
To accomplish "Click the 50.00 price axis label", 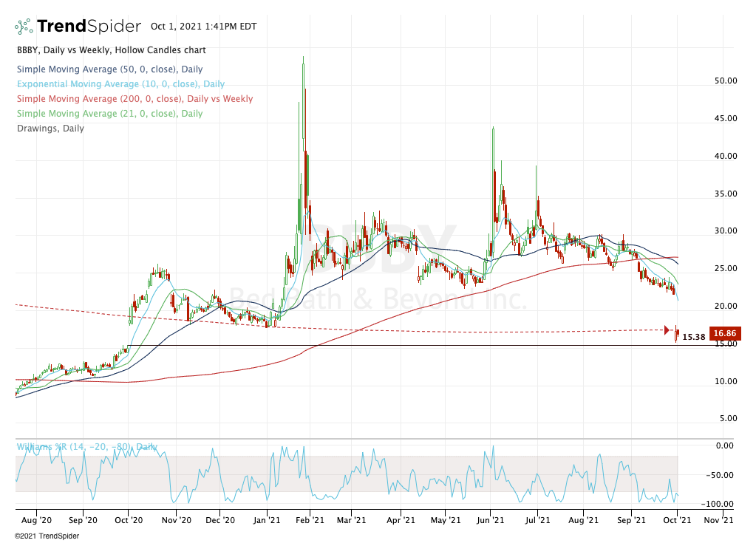I will [x=726, y=81].
